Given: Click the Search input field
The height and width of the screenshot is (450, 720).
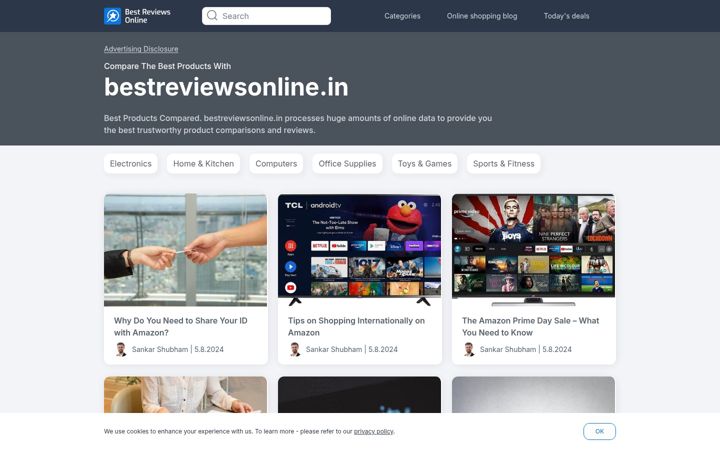Looking at the screenshot, I should [x=266, y=16].
